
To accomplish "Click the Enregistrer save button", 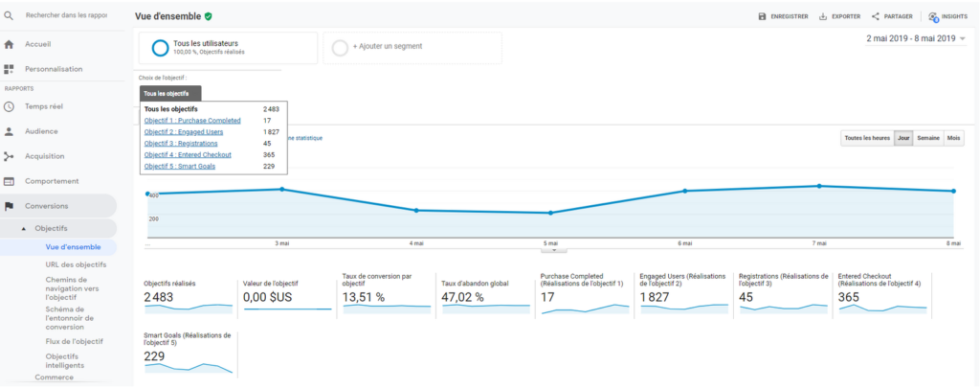I will 783,16.
